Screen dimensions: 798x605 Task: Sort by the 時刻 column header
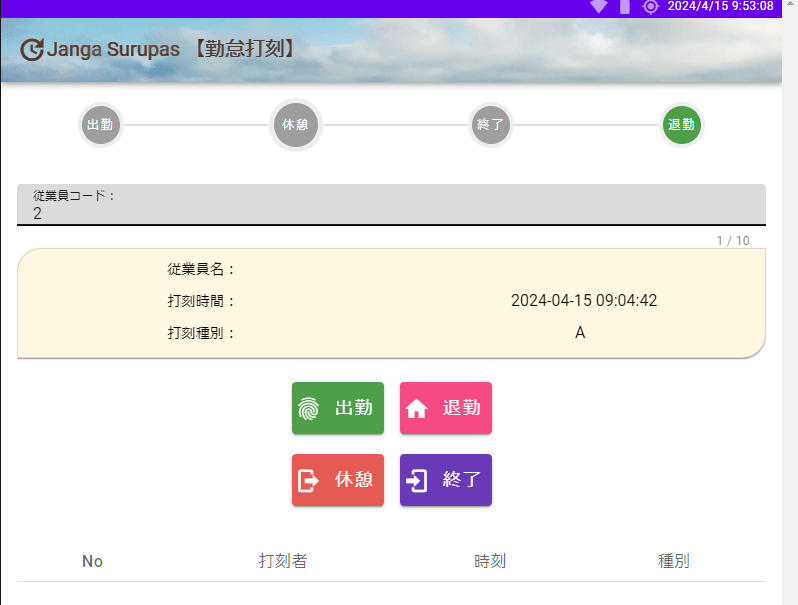coord(490,561)
